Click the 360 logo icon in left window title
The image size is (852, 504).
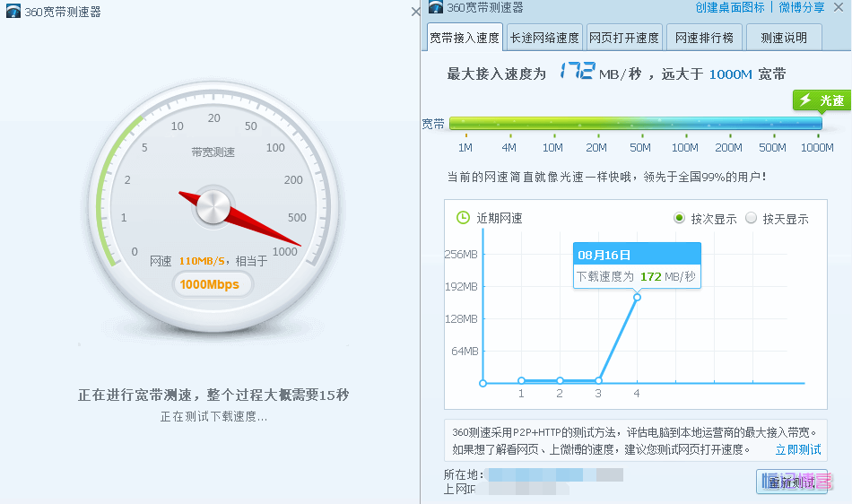[13, 11]
